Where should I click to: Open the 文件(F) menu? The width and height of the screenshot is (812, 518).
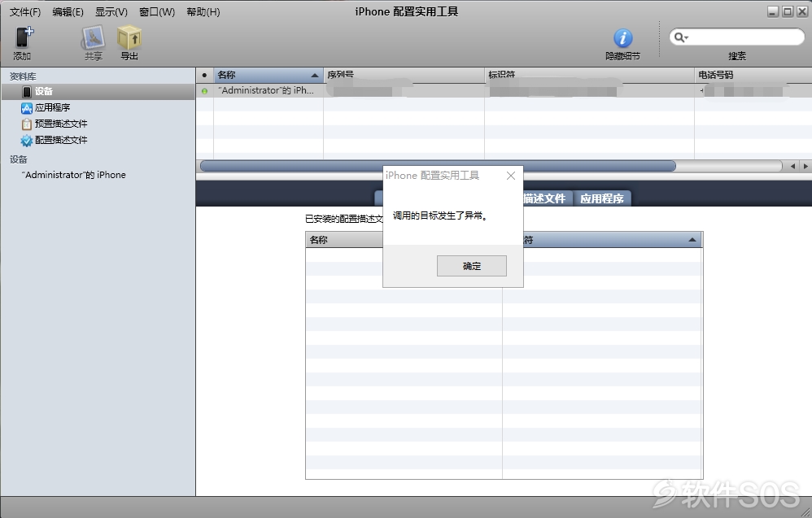25,12
